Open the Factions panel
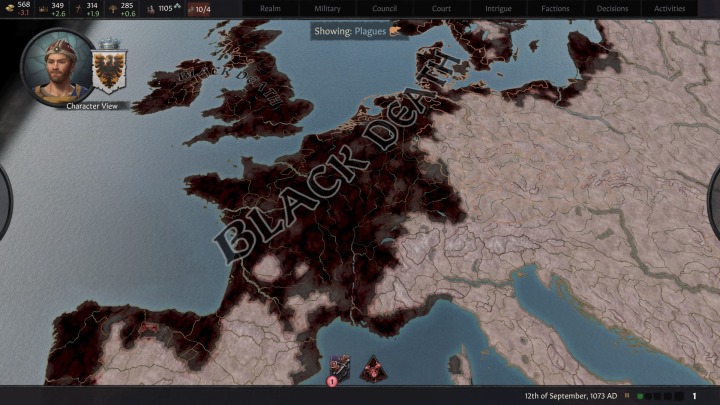Screen dimensions: 720x405 click(x=555, y=9)
